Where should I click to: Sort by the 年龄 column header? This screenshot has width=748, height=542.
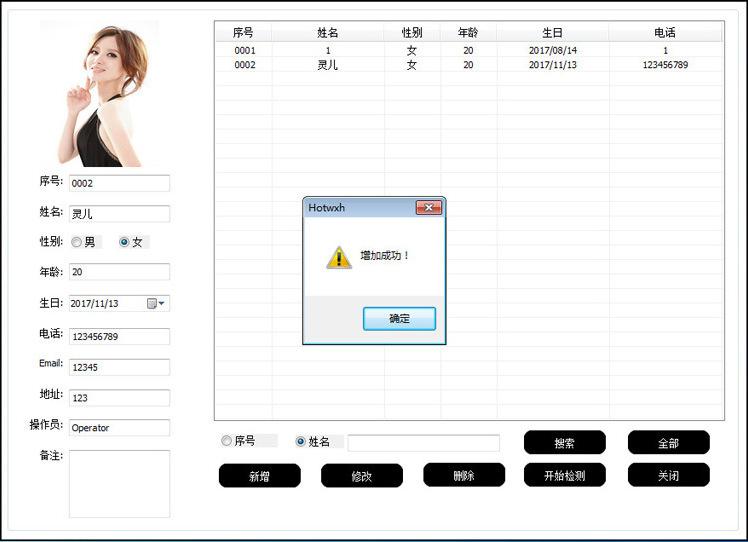click(468, 32)
